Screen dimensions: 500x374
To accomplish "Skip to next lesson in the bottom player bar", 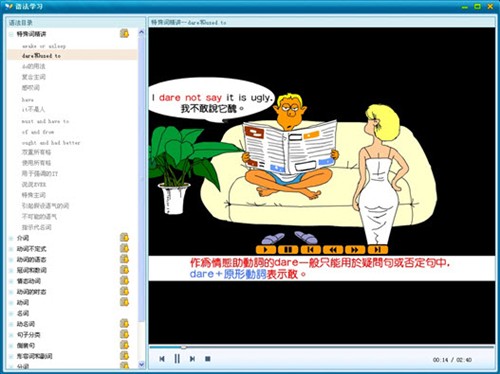I will point(192,359).
